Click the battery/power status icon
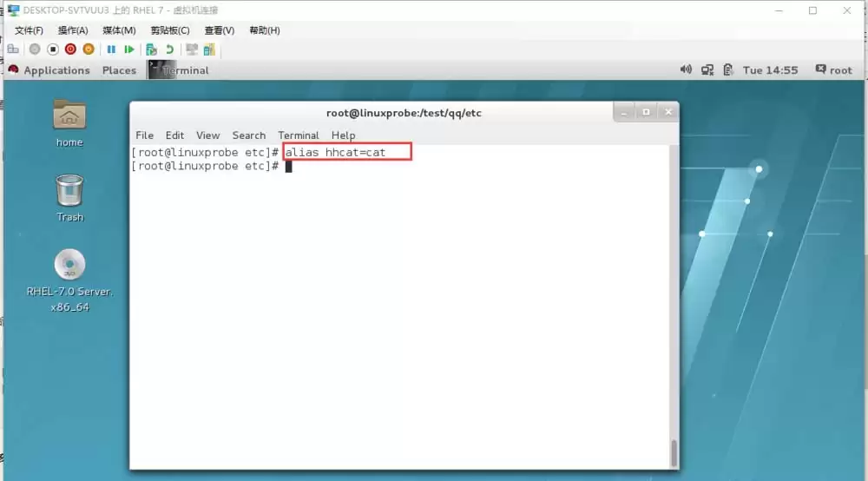Viewport: 868px width, 481px height. tap(728, 69)
